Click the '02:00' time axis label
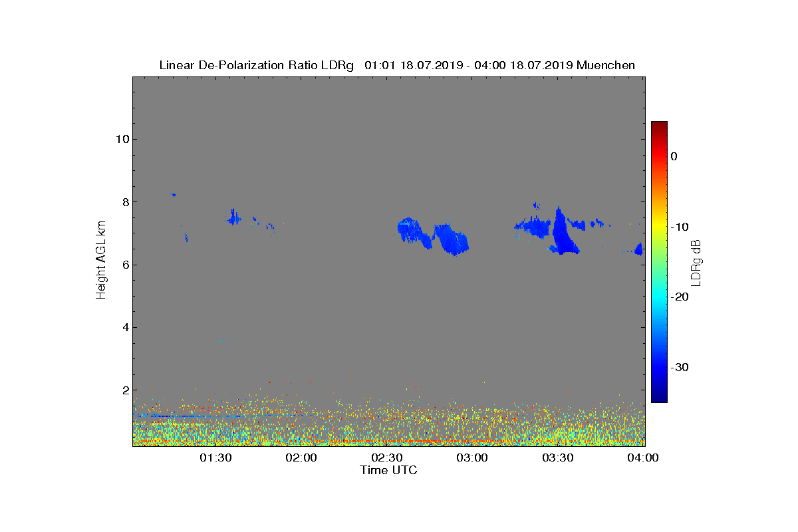The height and width of the screenshot is (532, 798). click(x=301, y=458)
